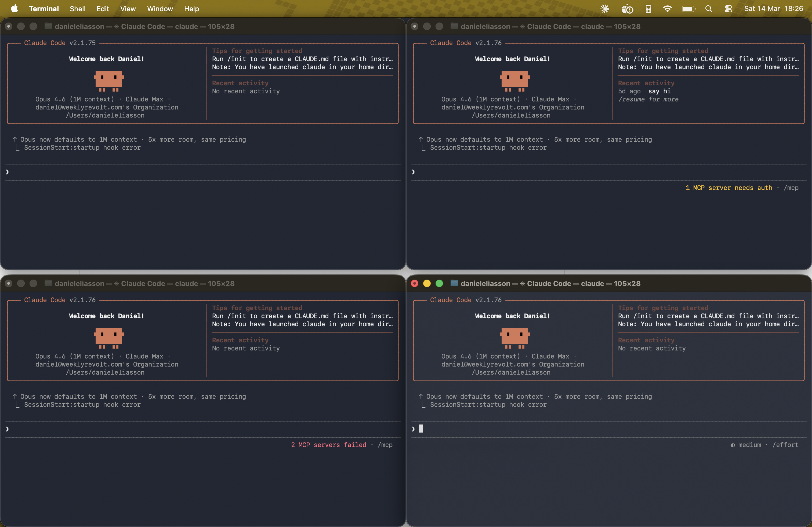Click the timer clock menu bar icon
This screenshot has width=812, height=527.
pos(627,9)
